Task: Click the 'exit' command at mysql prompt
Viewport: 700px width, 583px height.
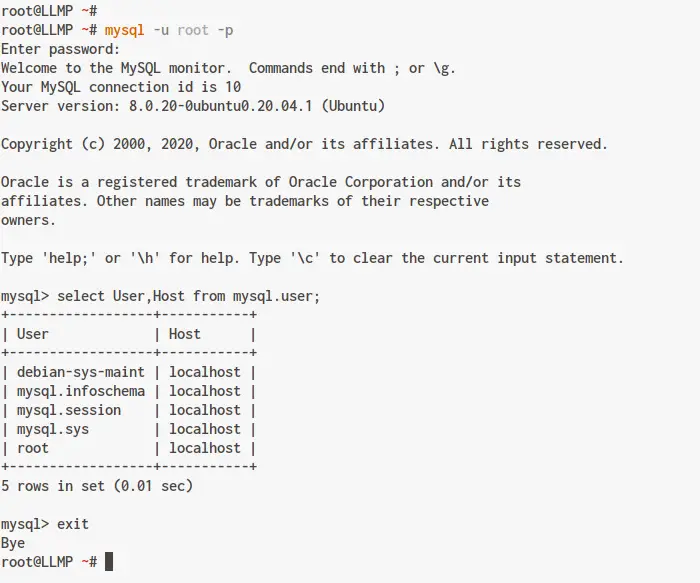Action: point(73,524)
